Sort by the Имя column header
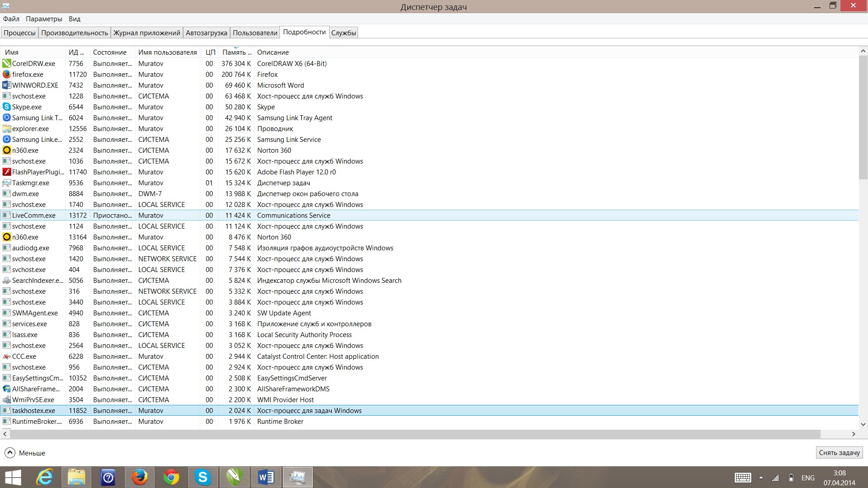The width and height of the screenshot is (868, 488). point(33,52)
